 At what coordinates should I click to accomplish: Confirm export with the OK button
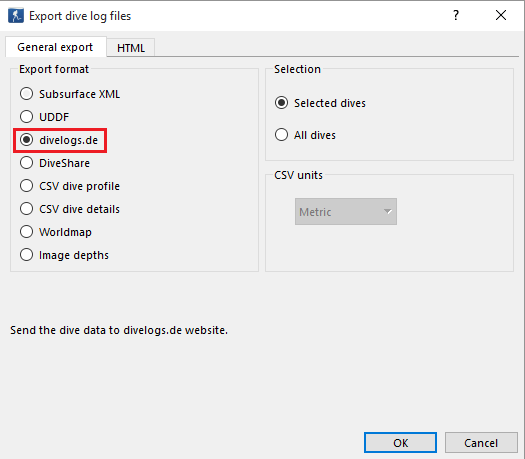point(400,443)
